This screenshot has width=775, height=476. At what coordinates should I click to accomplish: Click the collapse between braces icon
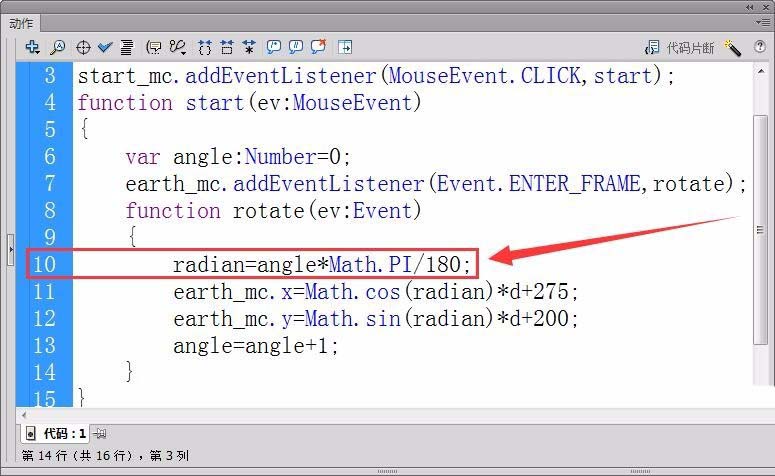205,47
